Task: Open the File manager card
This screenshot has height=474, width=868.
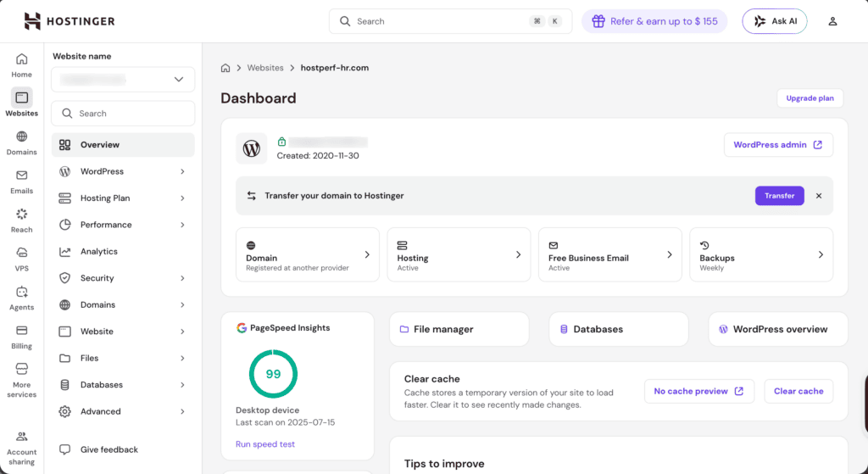Action: (x=459, y=329)
